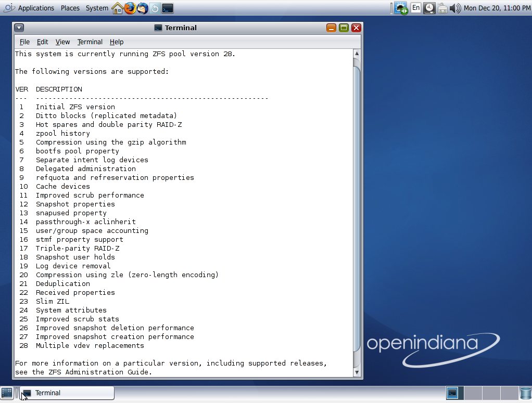Click the terminal scrollbar down arrow

click(357, 372)
